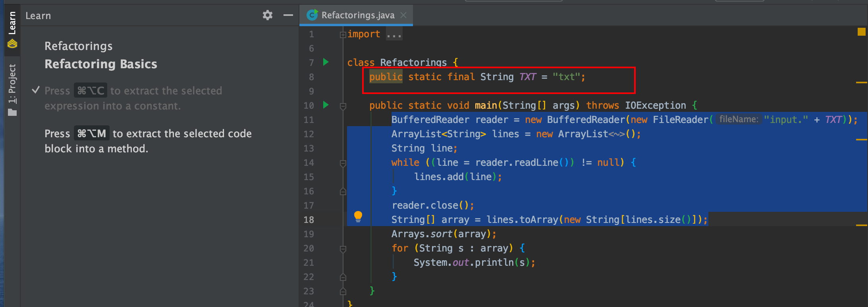Click the for loop closing fold marker
Viewport: 868px width, 307px height.
click(x=343, y=277)
